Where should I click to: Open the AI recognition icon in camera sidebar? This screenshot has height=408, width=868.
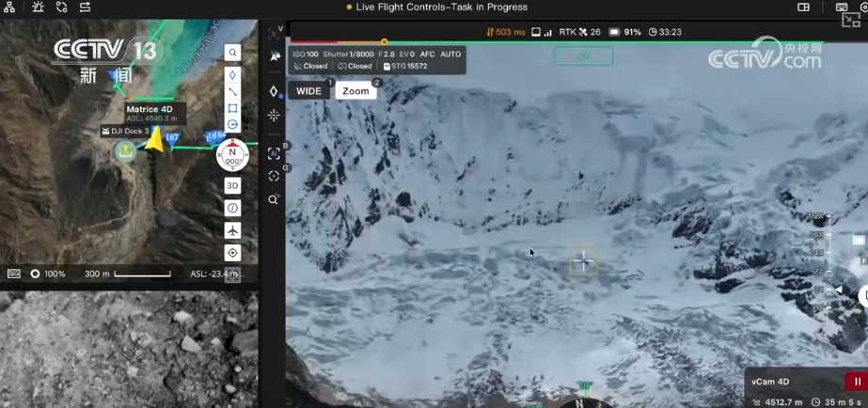click(274, 153)
